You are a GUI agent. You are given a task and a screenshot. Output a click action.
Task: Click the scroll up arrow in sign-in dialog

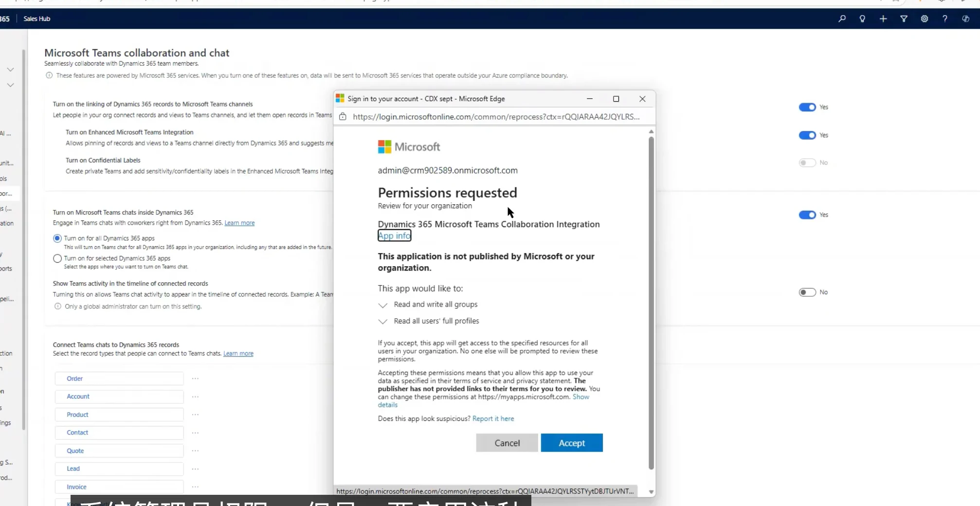coord(651,131)
